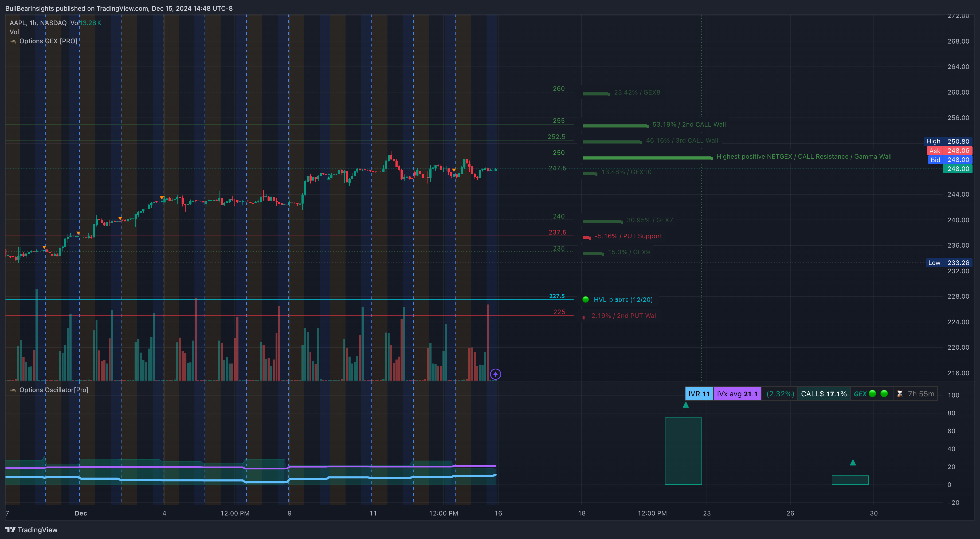Click the -5.16% / PUT Support label
This screenshot has height=539, width=980.
tap(628, 236)
